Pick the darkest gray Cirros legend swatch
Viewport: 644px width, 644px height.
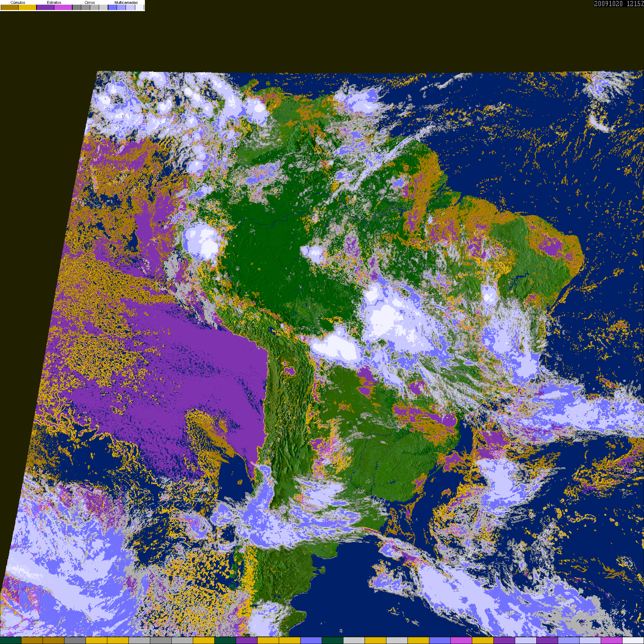pyautogui.click(x=77, y=7)
